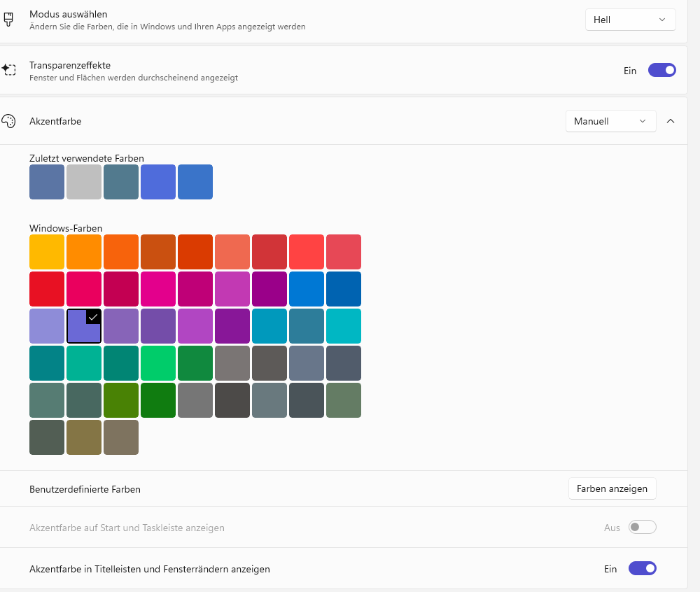Click the palette icon beside Akzentfarbe
The width and height of the screenshot is (700, 592).
9,121
